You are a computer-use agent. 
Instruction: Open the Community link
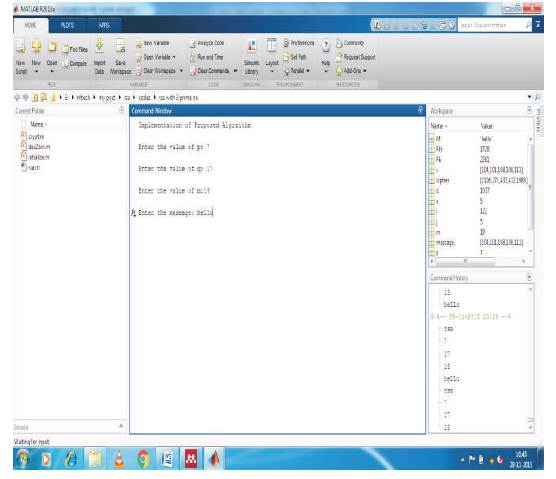(x=350, y=43)
